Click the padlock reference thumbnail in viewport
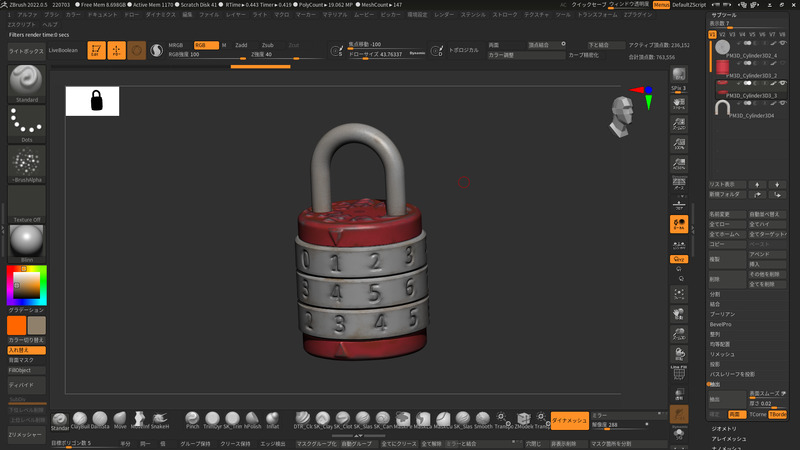This screenshot has width=800, height=450. coord(92,101)
